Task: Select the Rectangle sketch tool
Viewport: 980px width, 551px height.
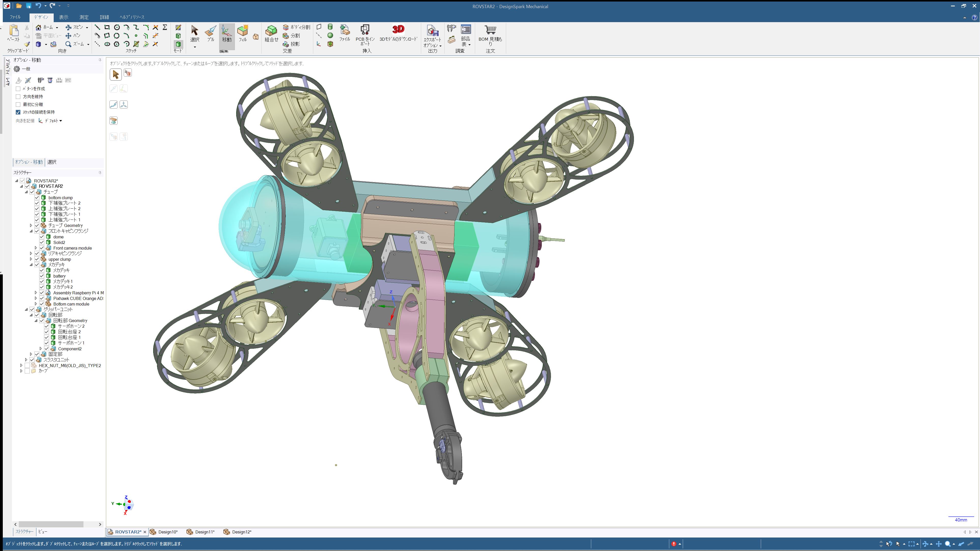Action: tap(107, 27)
